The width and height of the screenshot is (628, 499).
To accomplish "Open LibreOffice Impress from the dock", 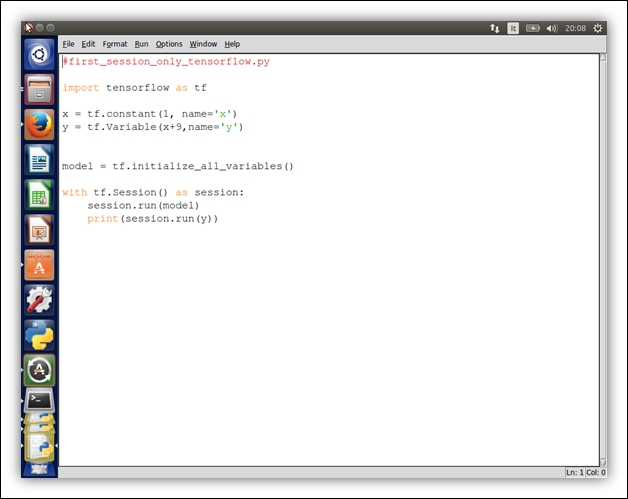I will pyautogui.click(x=39, y=230).
